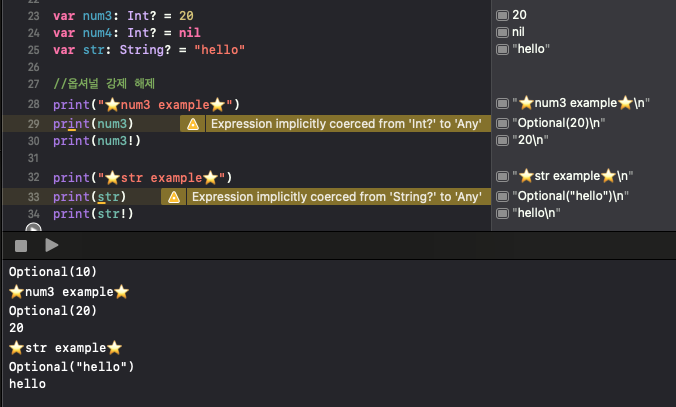
Task: Click the print("★str example★") code on line 32
Action: pos(143,178)
